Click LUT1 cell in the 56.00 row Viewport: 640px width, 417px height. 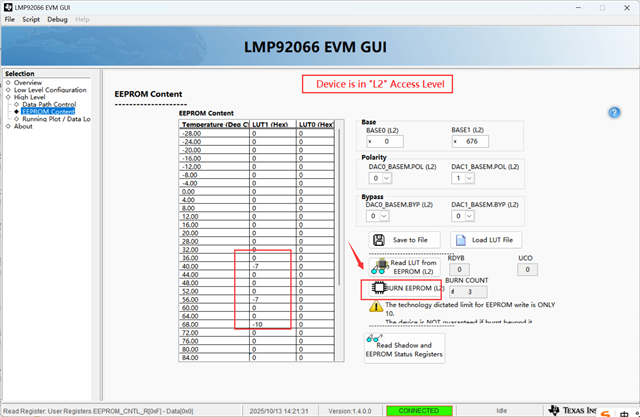point(273,299)
